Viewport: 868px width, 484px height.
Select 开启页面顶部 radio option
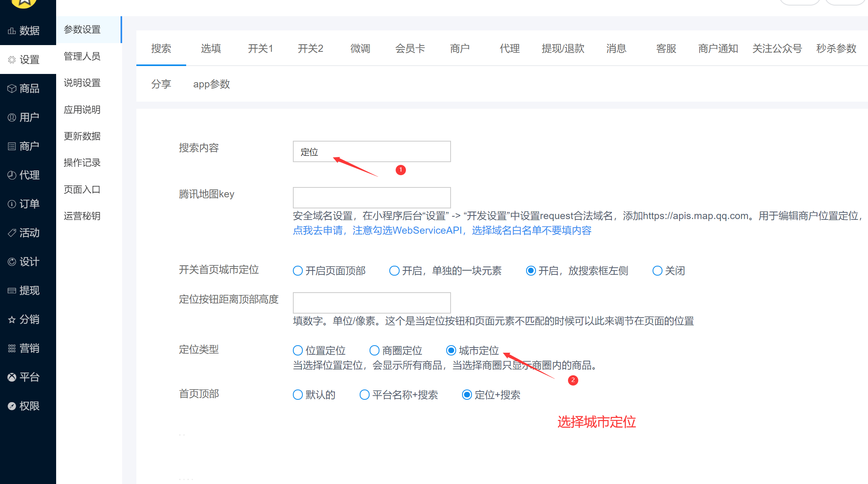298,271
